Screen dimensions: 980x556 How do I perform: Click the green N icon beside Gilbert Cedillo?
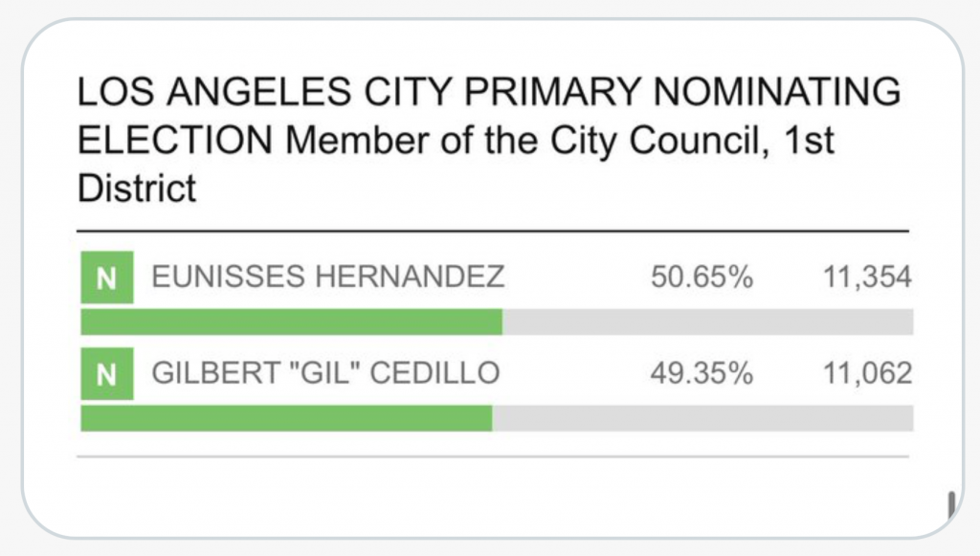pyautogui.click(x=107, y=373)
